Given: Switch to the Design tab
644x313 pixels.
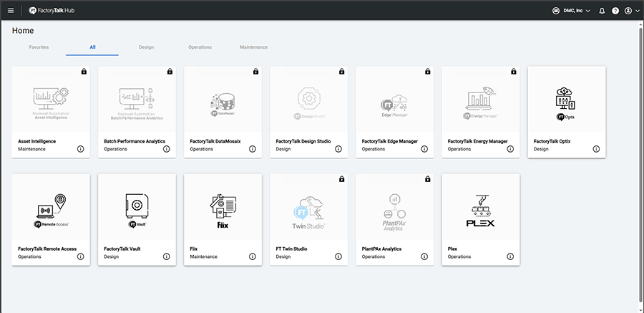Looking at the screenshot, I should click(x=146, y=47).
